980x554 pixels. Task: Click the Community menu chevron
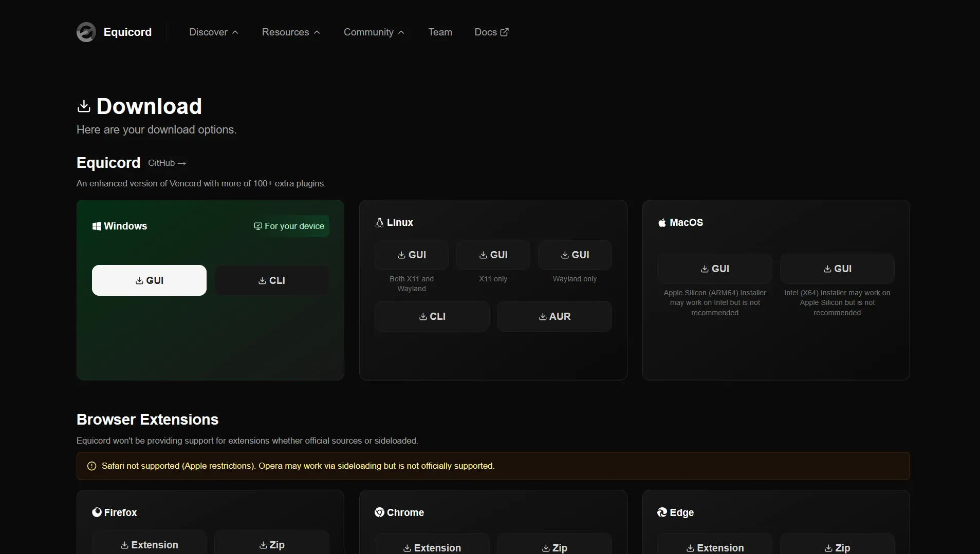click(401, 32)
